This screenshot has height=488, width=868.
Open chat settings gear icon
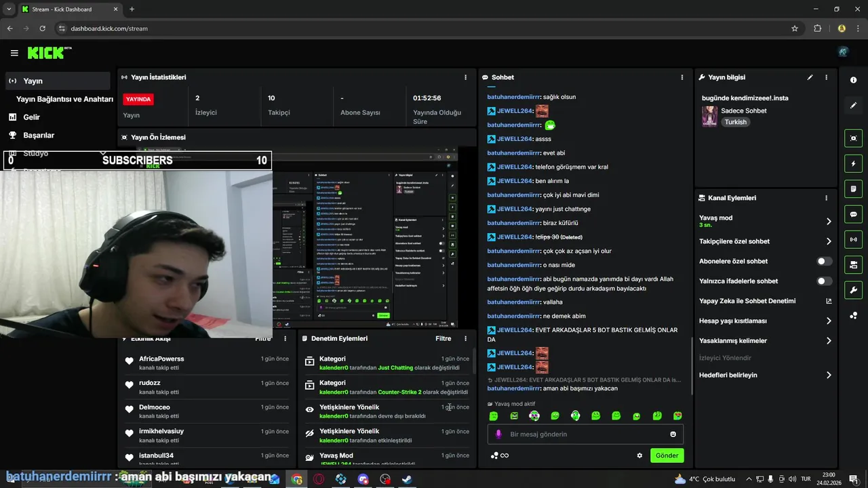[x=639, y=455]
